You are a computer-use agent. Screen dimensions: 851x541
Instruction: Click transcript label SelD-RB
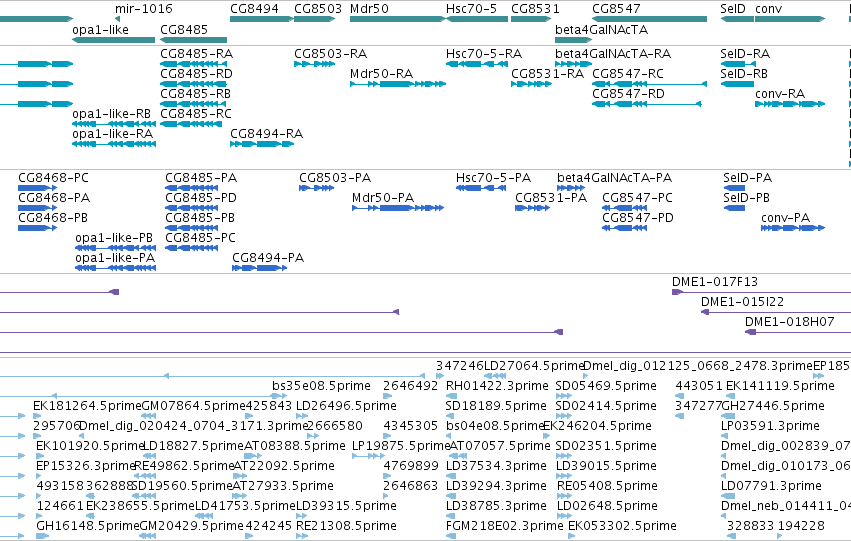point(744,74)
